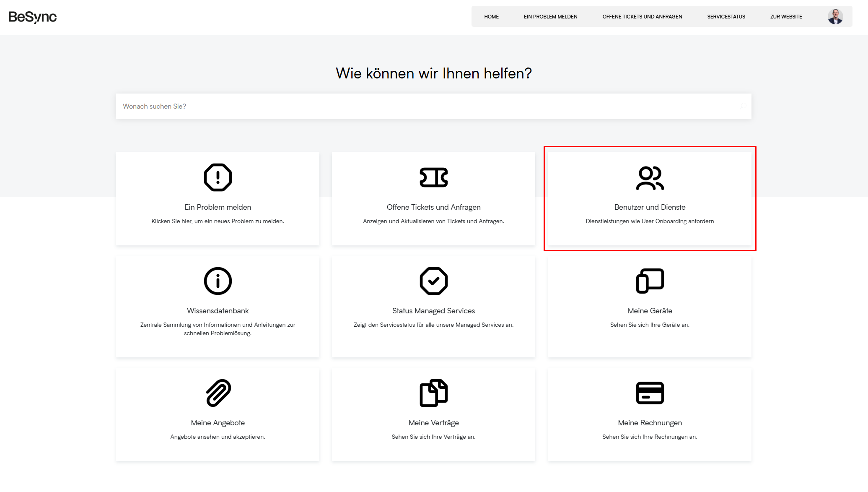Image resolution: width=868 pixels, height=492 pixels.
Task: Click the devices icon for Meine Geräte
Action: pyautogui.click(x=650, y=281)
